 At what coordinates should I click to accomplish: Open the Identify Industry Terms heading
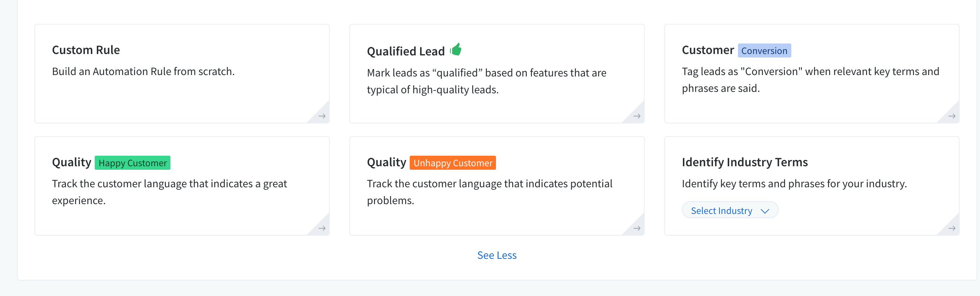coord(745,162)
